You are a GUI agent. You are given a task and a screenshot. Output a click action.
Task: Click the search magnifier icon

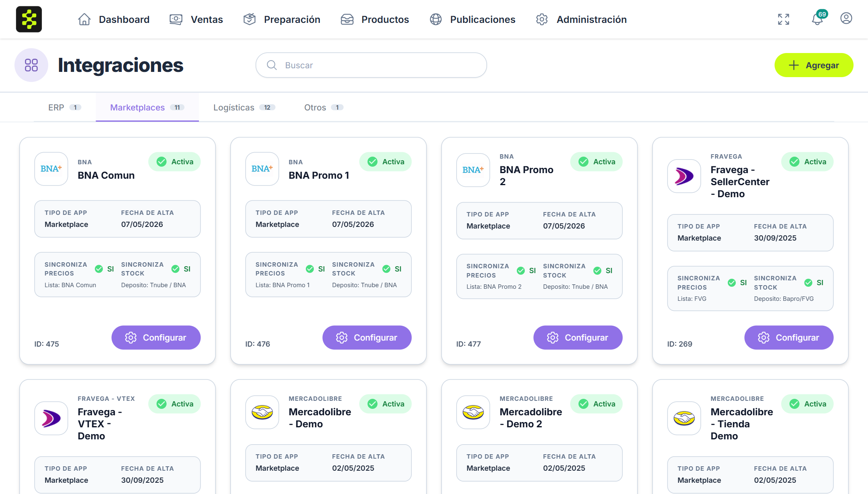click(272, 65)
